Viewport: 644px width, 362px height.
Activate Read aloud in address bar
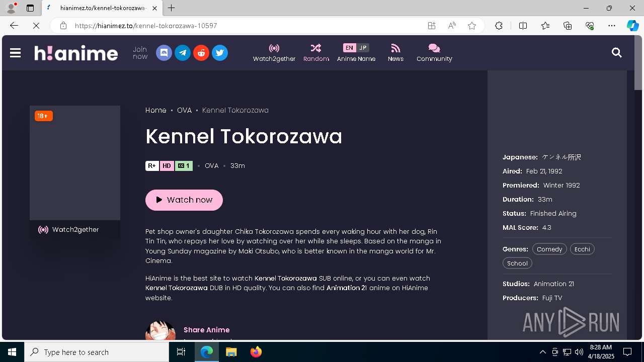(452, 26)
